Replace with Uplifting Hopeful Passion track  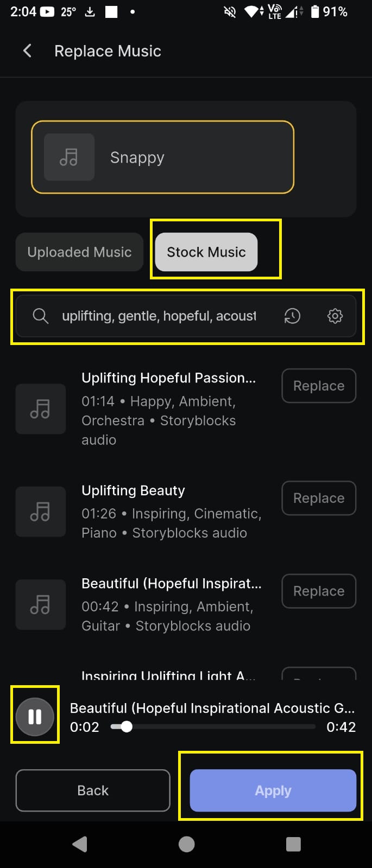(319, 386)
